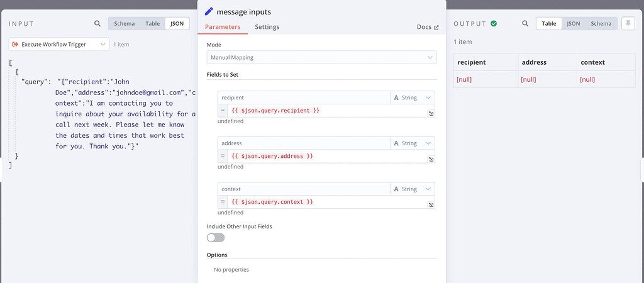Open the expression editor for the address value
Screen dimensions: 644x283
point(431,159)
